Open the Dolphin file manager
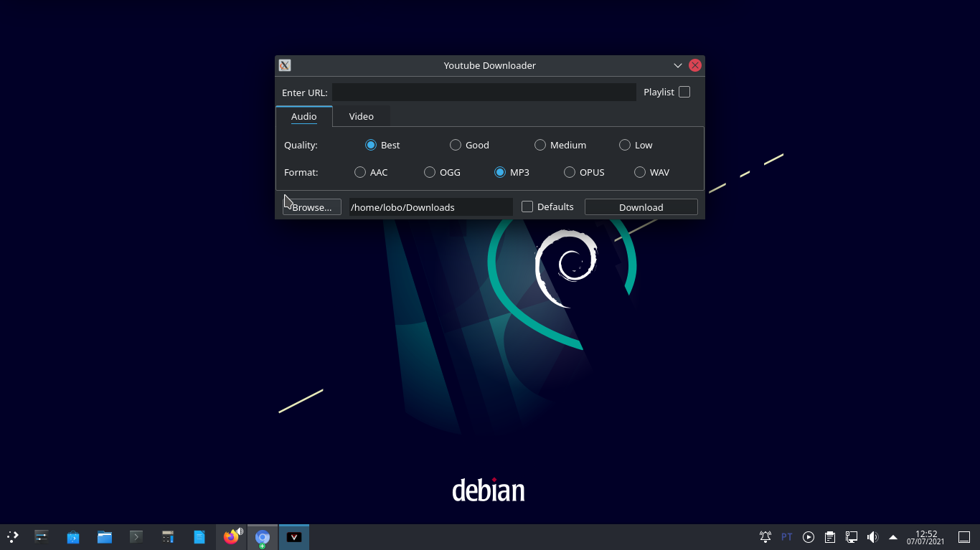This screenshot has width=980, height=550. click(104, 536)
